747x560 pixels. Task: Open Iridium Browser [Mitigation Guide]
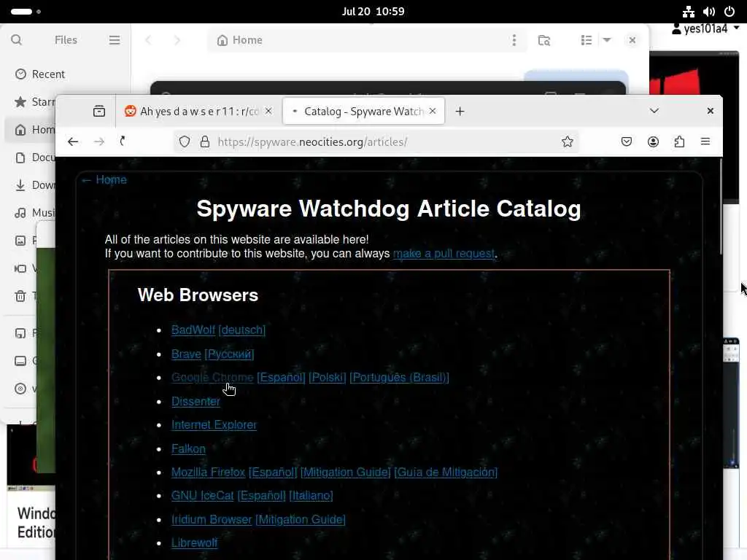click(x=300, y=519)
